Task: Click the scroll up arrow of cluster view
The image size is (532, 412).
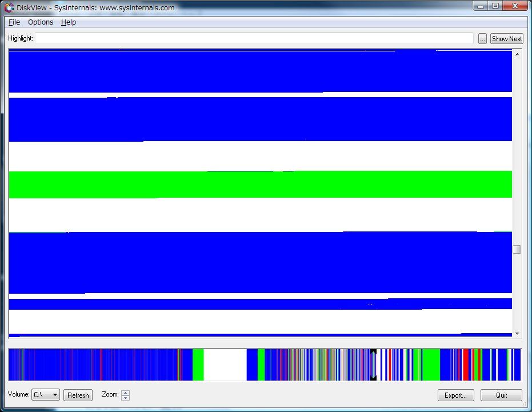Action: click(517, 54)
